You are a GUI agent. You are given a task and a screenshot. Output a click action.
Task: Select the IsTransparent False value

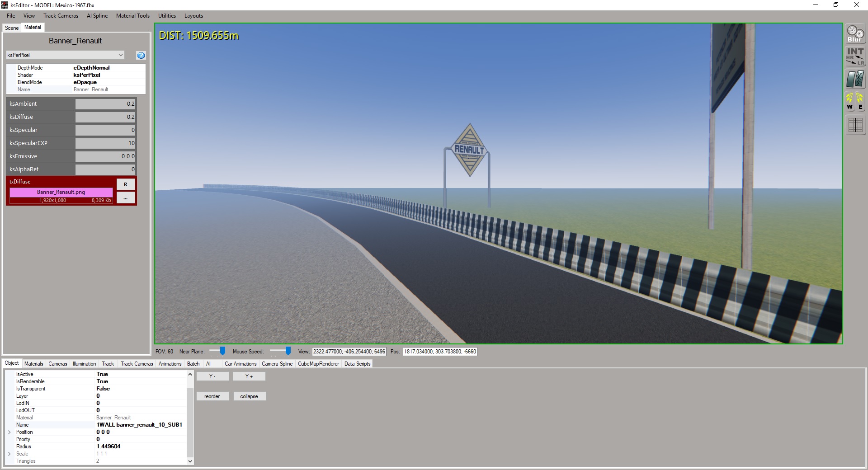click(x=103, y=389)
